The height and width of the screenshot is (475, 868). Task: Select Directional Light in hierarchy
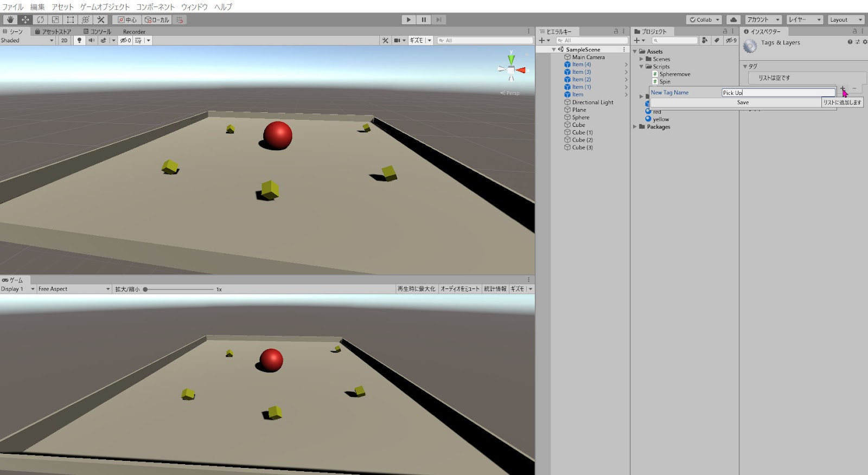(x=592, y=102)
